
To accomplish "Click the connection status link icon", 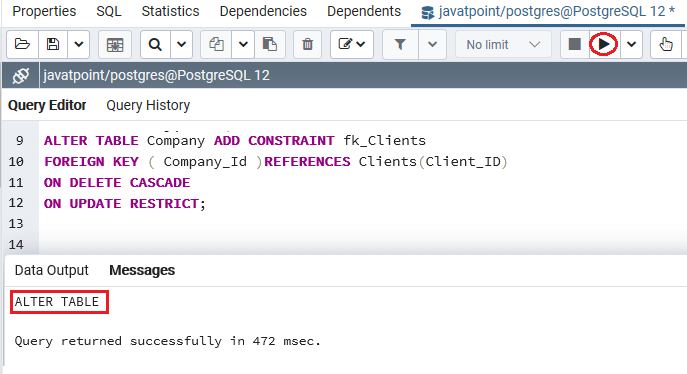I will tap(21, 75).
